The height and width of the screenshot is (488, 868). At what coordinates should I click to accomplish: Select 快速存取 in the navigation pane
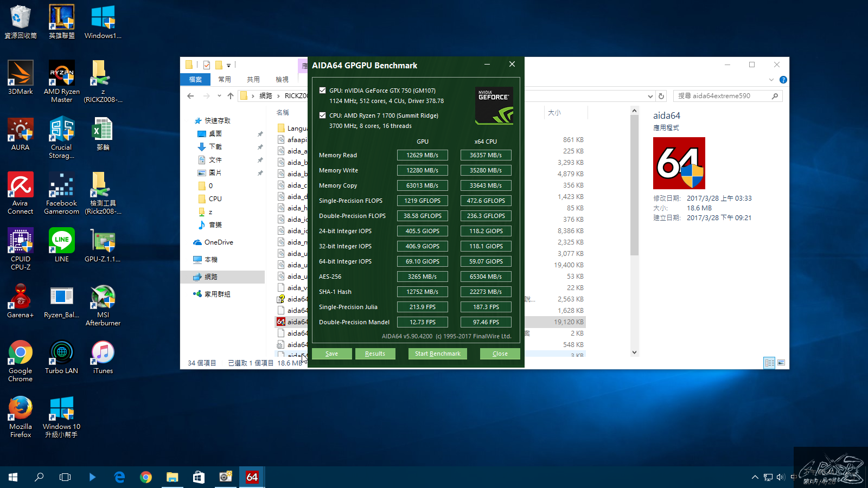pyautogui.click(x=218, y=121)
